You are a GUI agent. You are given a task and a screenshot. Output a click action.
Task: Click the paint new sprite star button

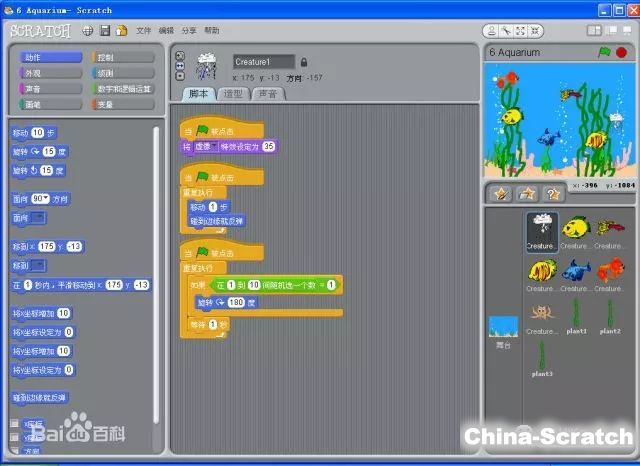(501, 193)
